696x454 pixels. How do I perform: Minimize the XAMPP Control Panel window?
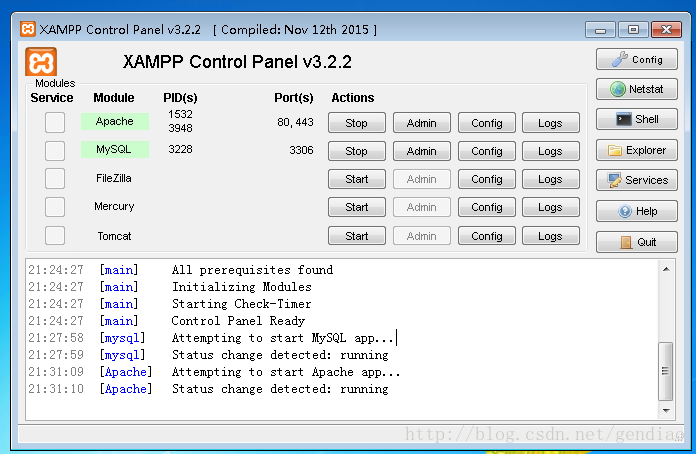(600, 30)
